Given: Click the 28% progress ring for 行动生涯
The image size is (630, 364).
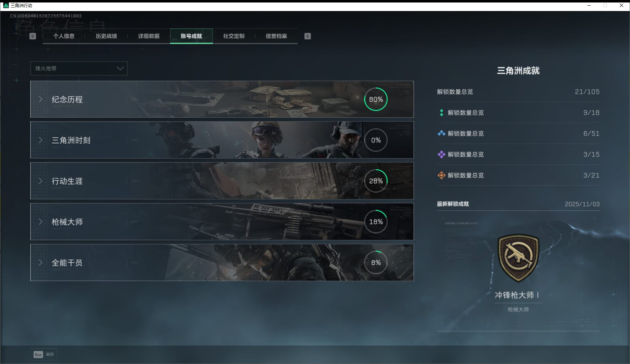Looking at the screenshot, I should click(x=376, y=181).
